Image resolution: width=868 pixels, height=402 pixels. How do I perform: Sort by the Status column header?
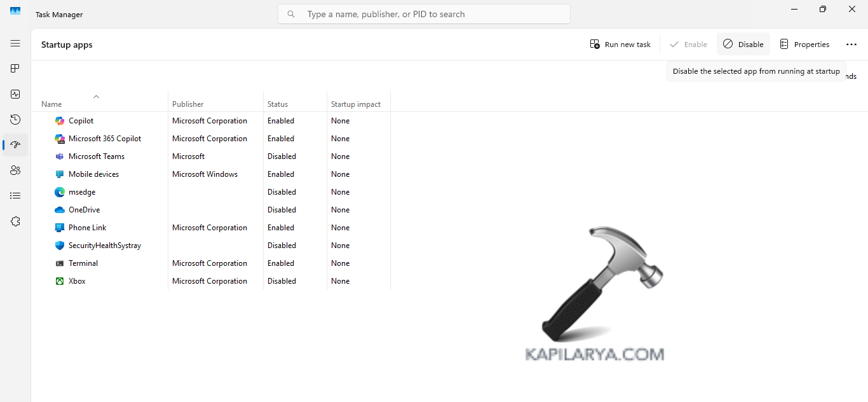point(278,104)
